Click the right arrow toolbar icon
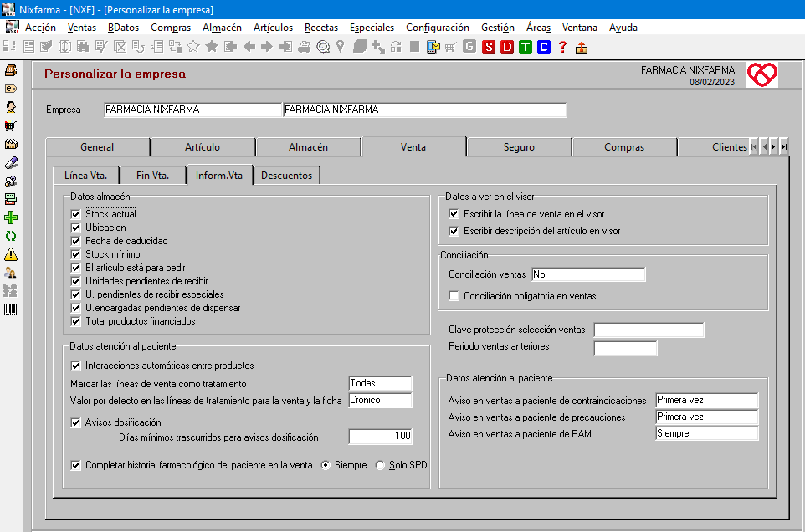This screenshot has height=532, width=805. coord(267,47)
